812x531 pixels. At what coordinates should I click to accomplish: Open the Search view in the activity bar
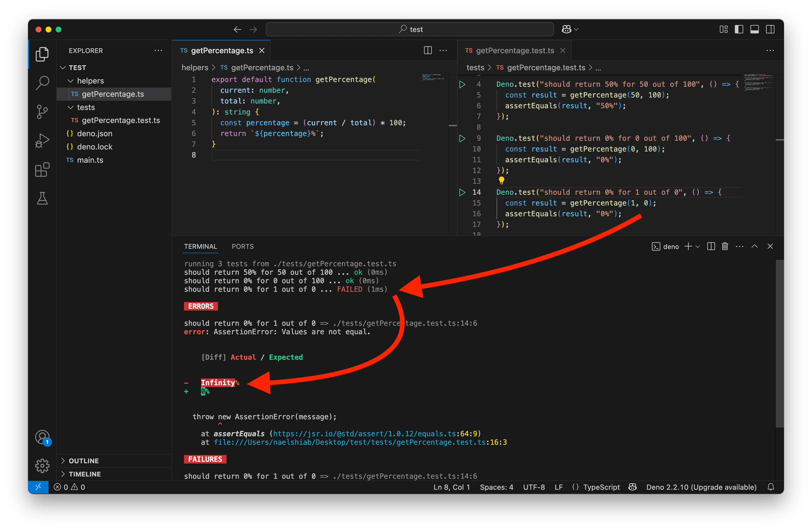pos(42,82)
